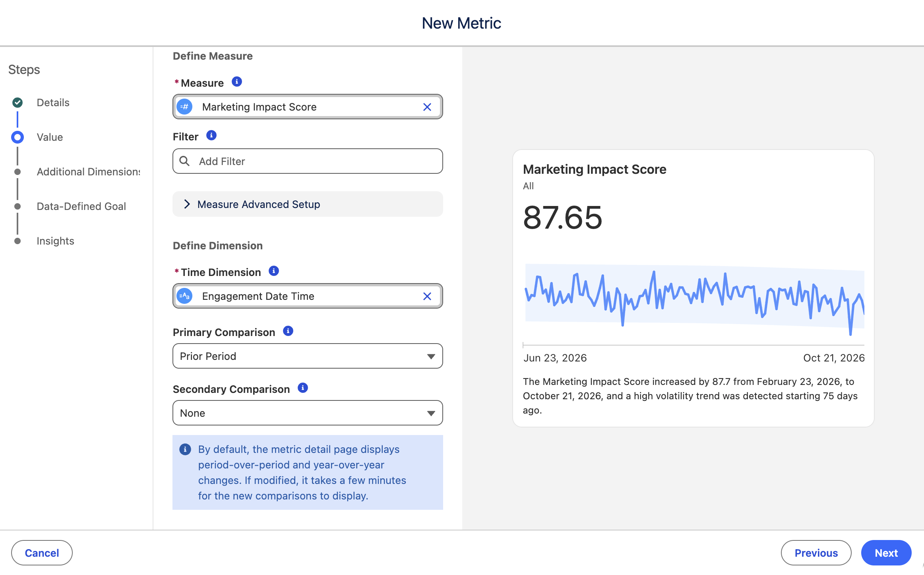Open the Primary Comparison dropdown
924x575 pixels.
pyautogui.click(x=308, y=356)
